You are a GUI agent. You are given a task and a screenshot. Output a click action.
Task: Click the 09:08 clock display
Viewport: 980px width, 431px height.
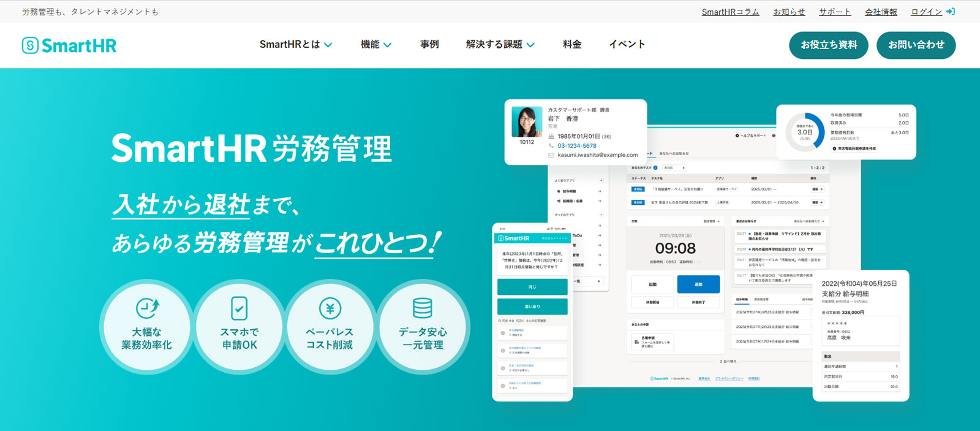[675, 248]
